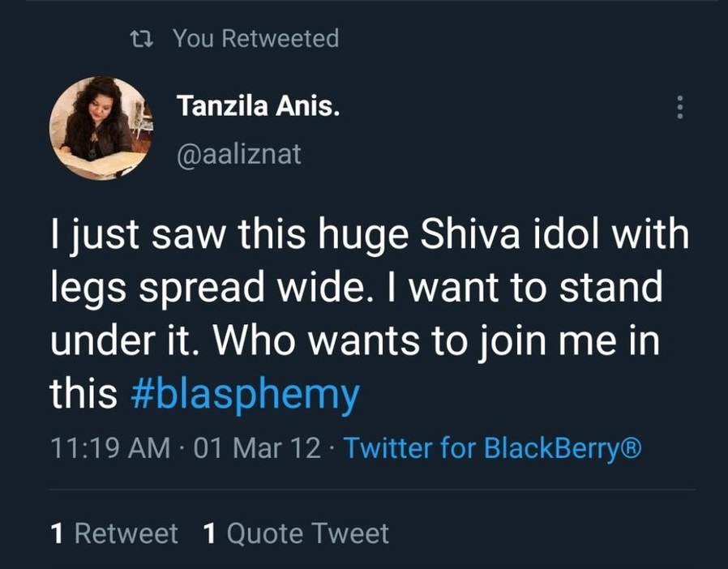Click the tweet line starting 'legs spread'

click(356, 289)
